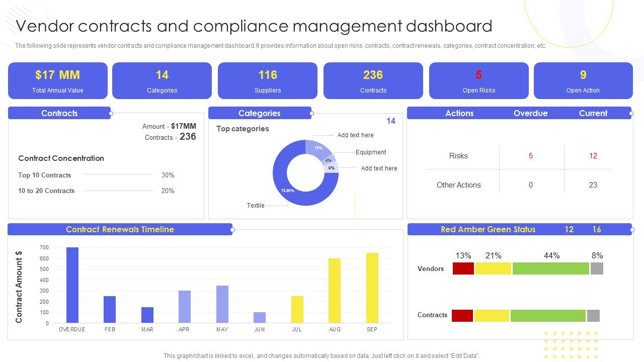The height and width of the screenshot is (362, 644).
Task: Select the 116 Suppliers tile
Action: pyautogui.click(x=267, y=80)
